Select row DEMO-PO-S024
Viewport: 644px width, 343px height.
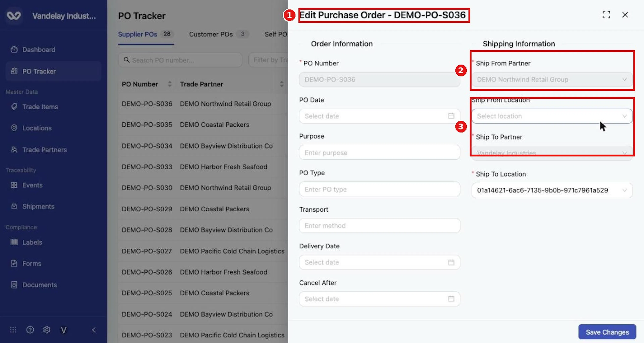203,314
